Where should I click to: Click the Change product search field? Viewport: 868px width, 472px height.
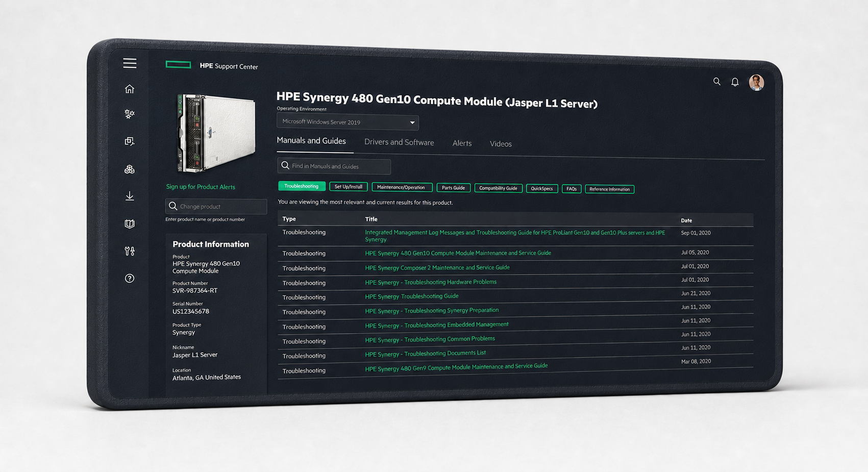click(216, 206)
